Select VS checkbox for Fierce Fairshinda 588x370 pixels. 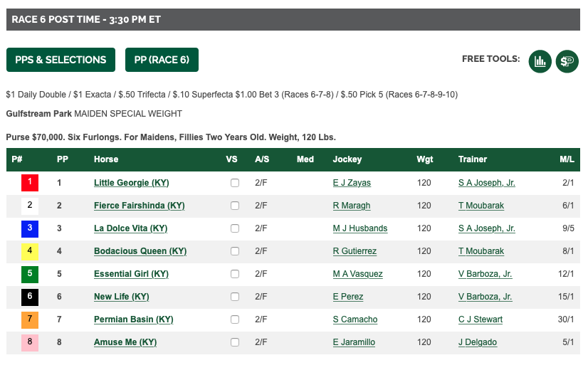pyautogui.click(x=235, y=206)
